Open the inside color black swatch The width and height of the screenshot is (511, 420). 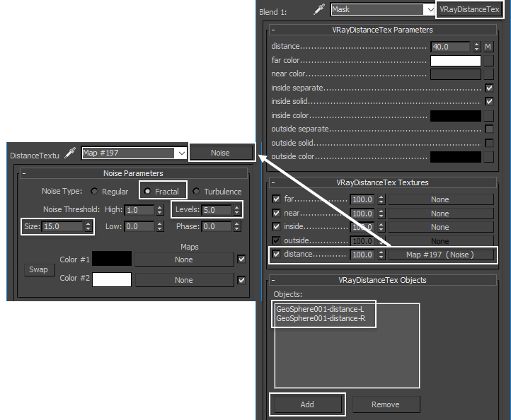(x=456, y=115)
